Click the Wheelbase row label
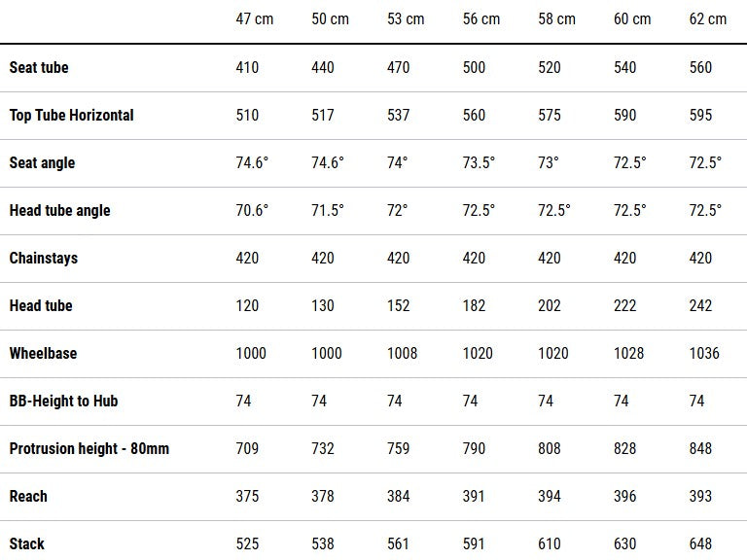Screen dimensions: 747x560 (43, 353)
